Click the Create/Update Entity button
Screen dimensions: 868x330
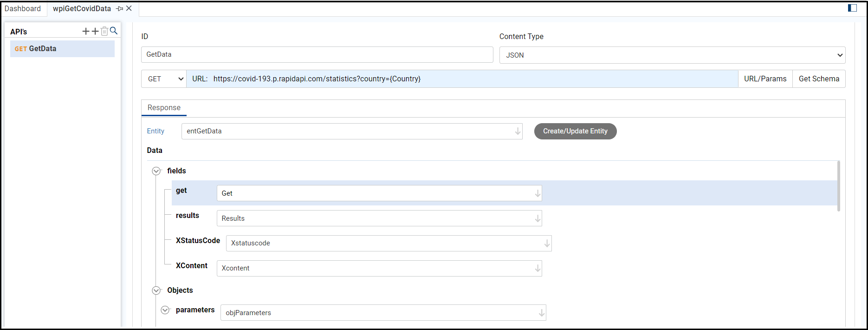575,131
